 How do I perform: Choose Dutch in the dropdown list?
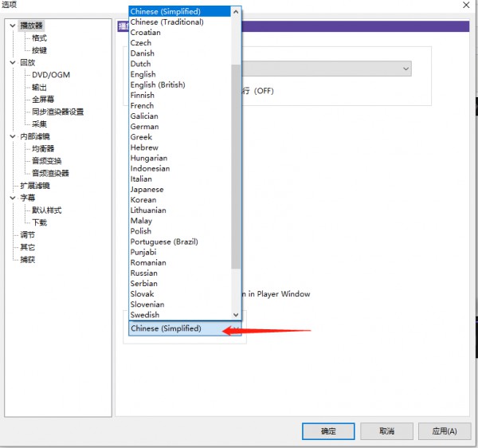point(180,64)
